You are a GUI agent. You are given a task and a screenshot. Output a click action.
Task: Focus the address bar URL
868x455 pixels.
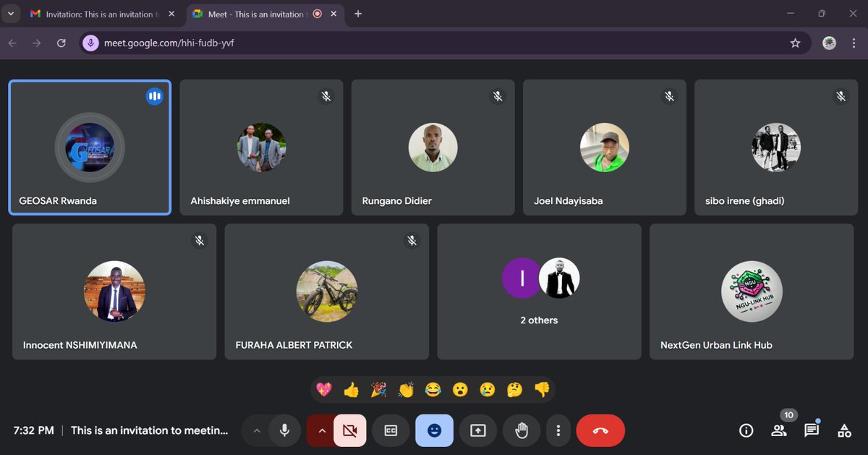coord(169,43)
